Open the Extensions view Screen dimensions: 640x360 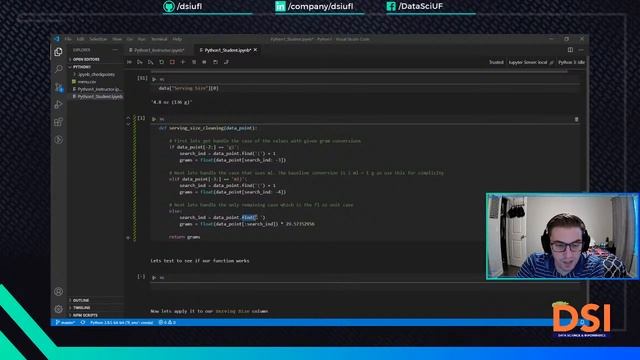(58, 122)
